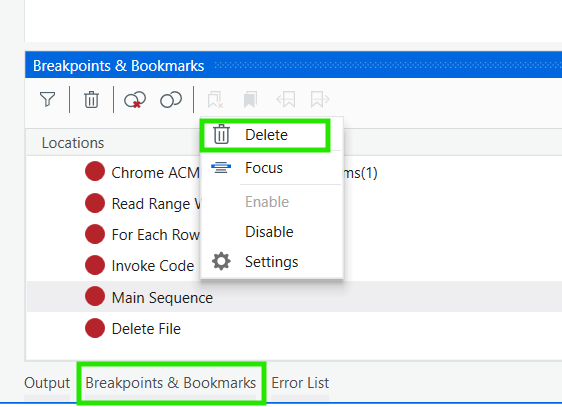Image resolution: width=562 pixels, height=407 pixels.
Task: Select the Breakpoints & Bookmarks bottom tab
Action: coord(171,383)
